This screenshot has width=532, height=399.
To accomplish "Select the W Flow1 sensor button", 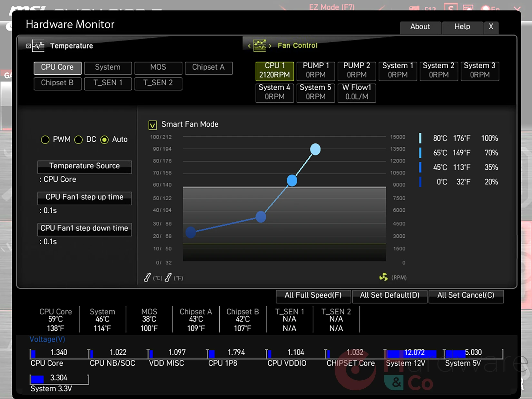I will (x=357, y=93).
